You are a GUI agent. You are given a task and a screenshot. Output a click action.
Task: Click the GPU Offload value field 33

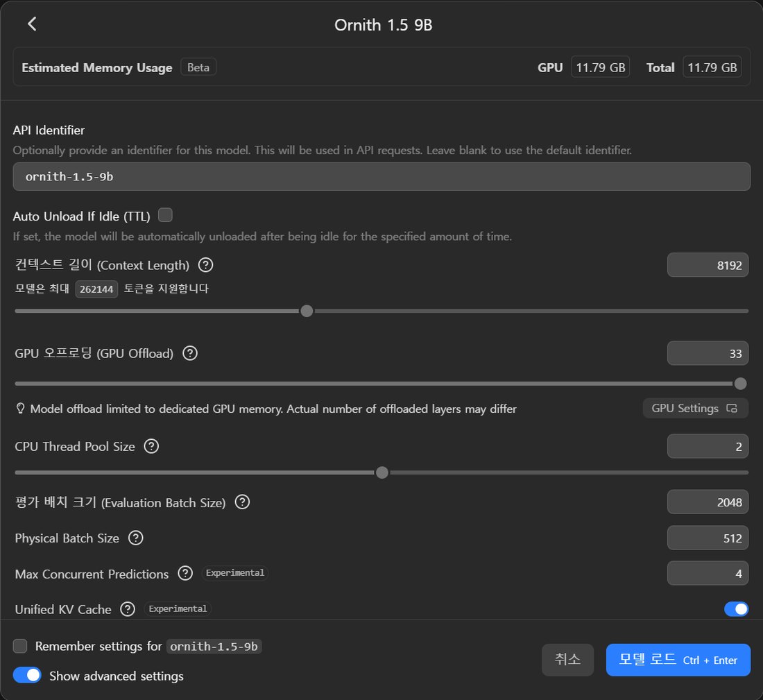click(x=708, y=353)
